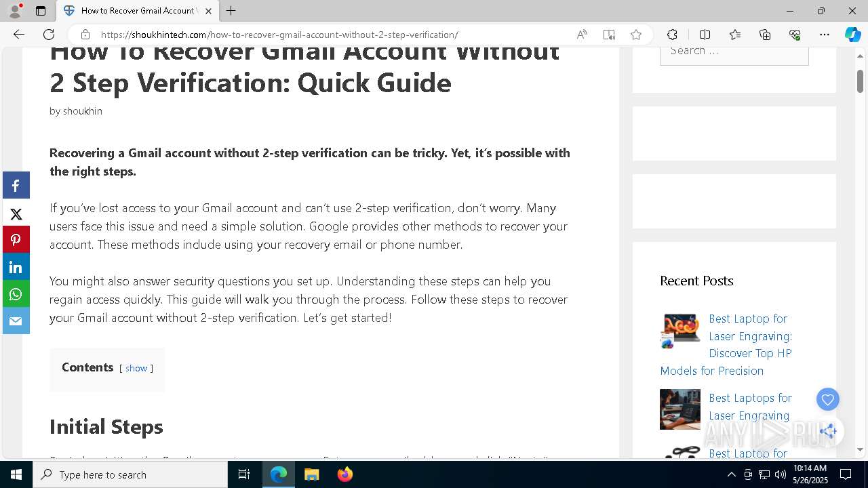Open the taskbar clock and date

click(x=810, y=474)
